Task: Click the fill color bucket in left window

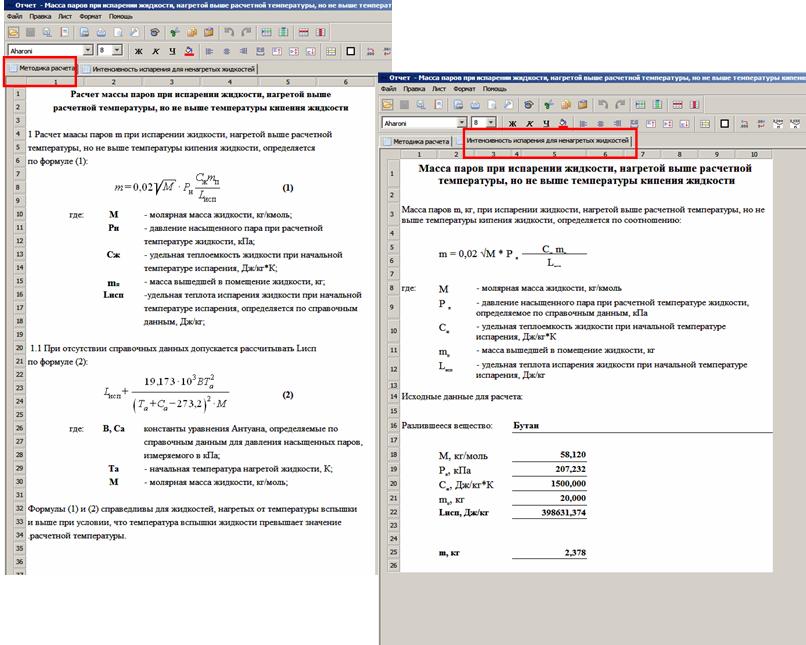Action: coord(188,49)
